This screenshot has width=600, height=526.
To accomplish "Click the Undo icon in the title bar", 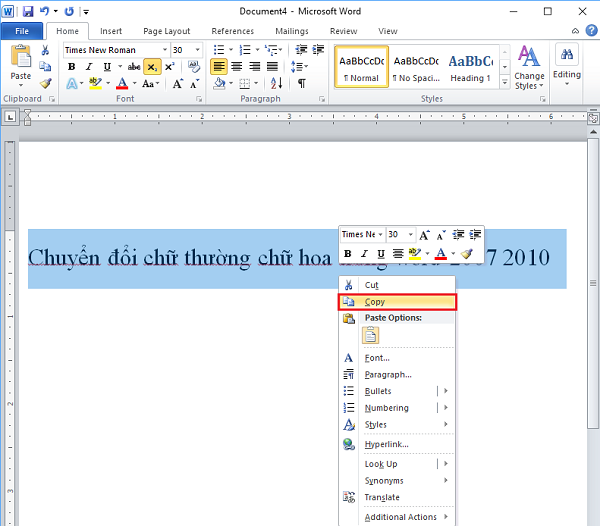I will (x=45, y=11).
